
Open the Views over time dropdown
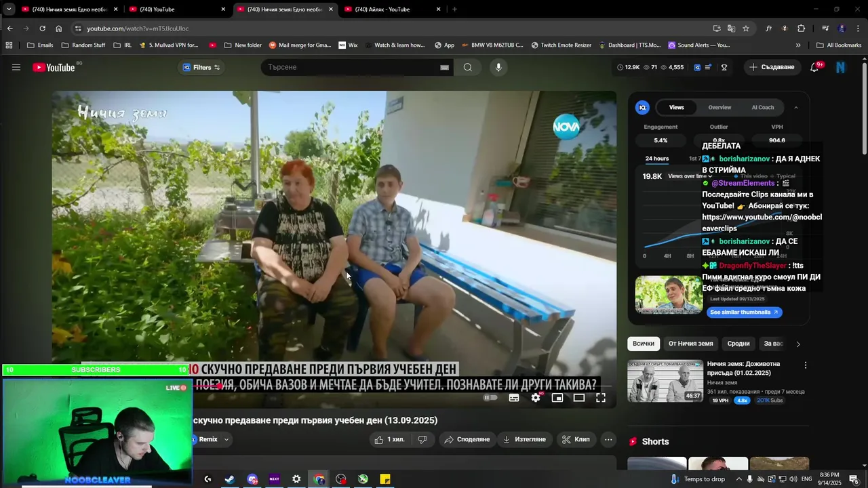(690, 176)
